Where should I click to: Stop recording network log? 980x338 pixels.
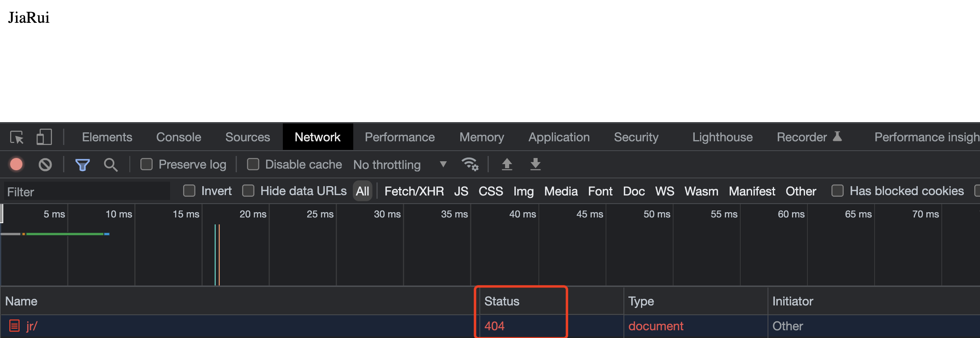click(16, 165)
